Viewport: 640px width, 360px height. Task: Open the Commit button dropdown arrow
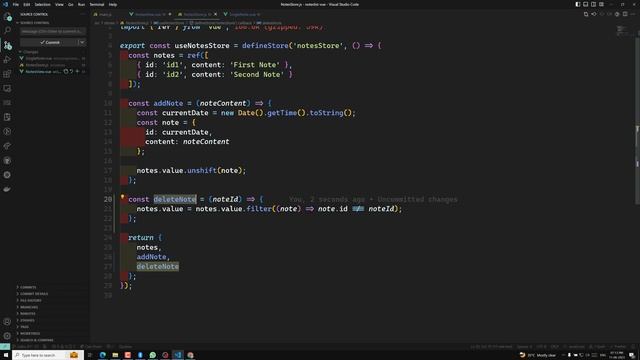tap(82, 42)
